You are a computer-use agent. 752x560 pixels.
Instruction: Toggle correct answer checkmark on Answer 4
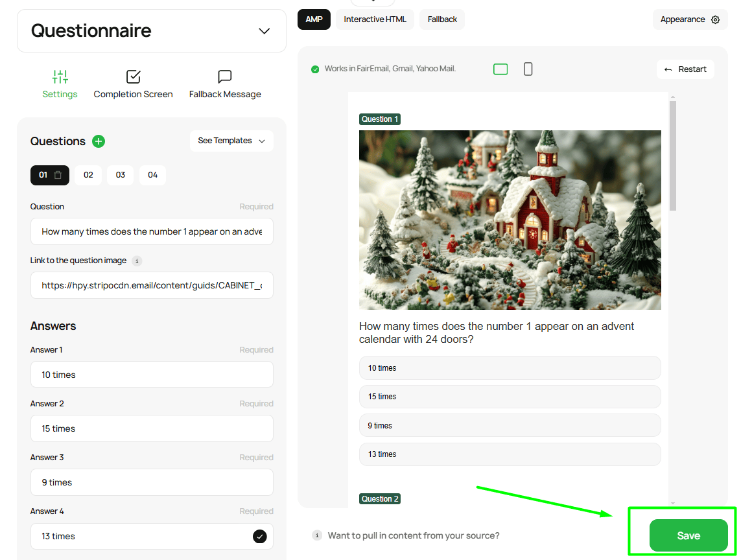pos(259,536)
